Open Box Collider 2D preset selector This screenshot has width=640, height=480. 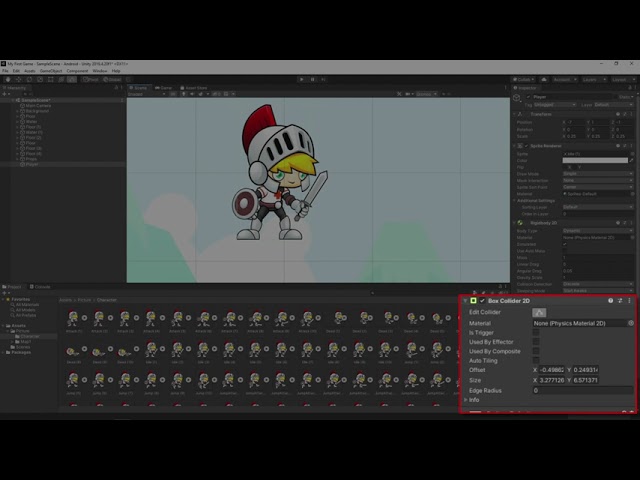(x=620, y=300)
